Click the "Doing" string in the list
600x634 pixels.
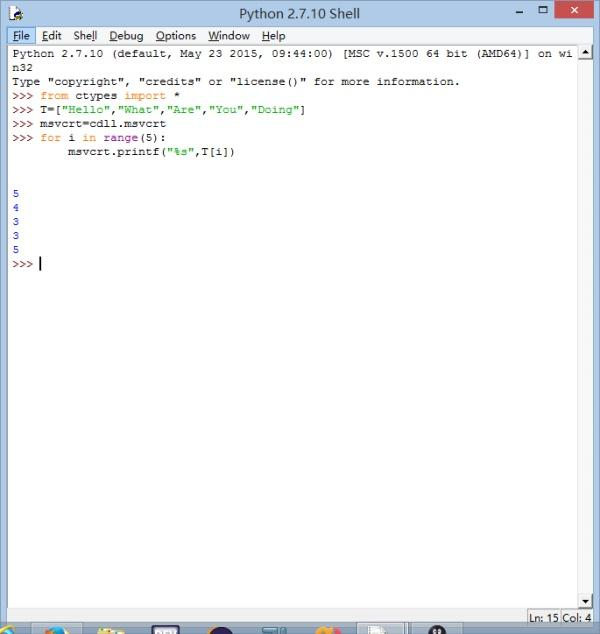coord(275,110)
